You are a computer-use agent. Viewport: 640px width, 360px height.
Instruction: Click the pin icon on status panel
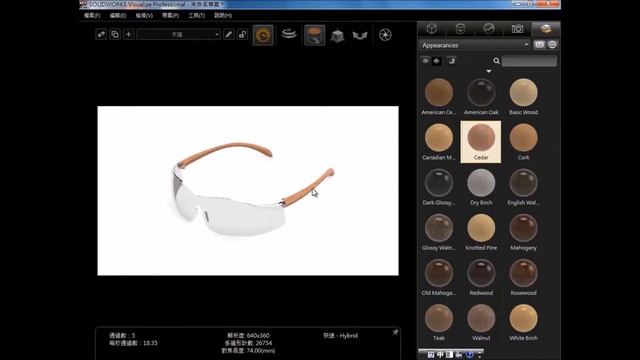395,332
